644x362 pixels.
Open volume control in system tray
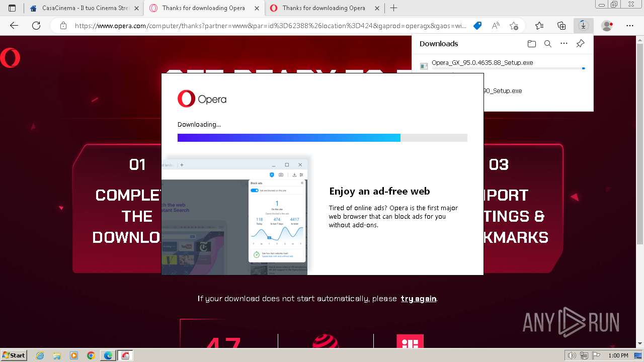tap(572, 355)
